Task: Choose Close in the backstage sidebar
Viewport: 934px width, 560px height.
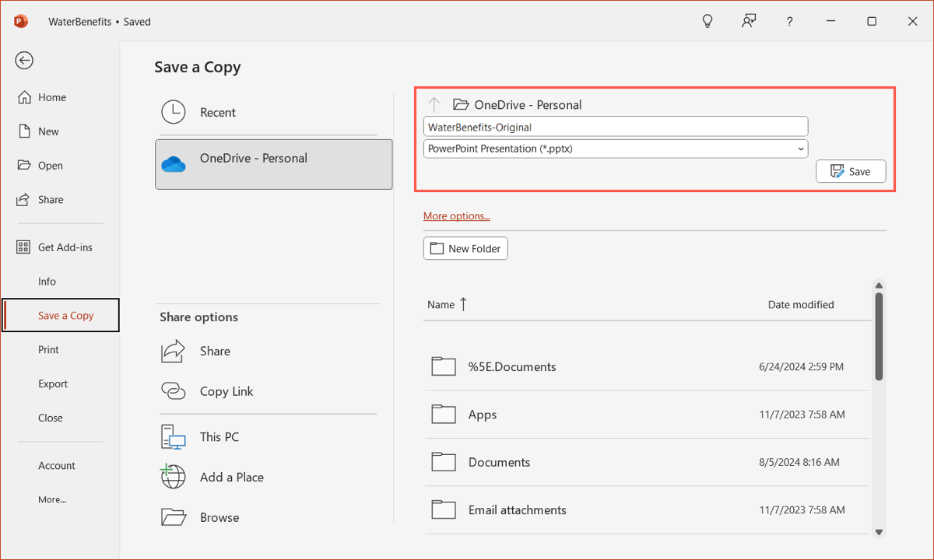Action: (51, 418)
